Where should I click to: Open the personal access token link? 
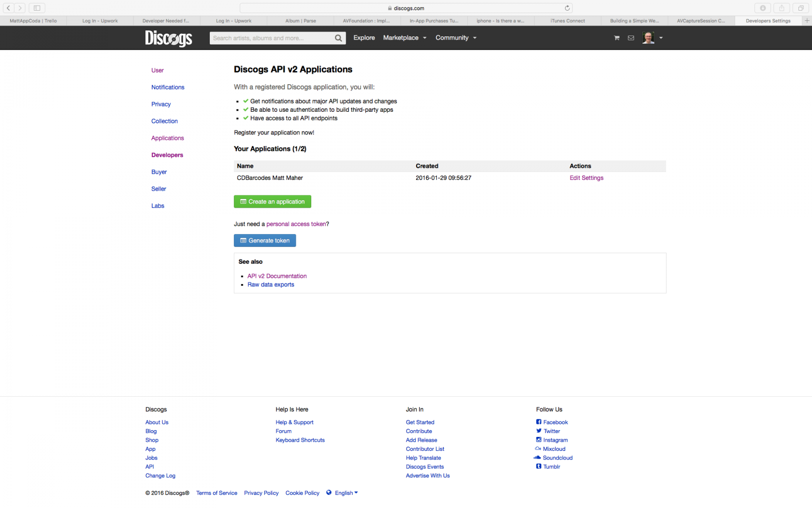tap(296, 224)
